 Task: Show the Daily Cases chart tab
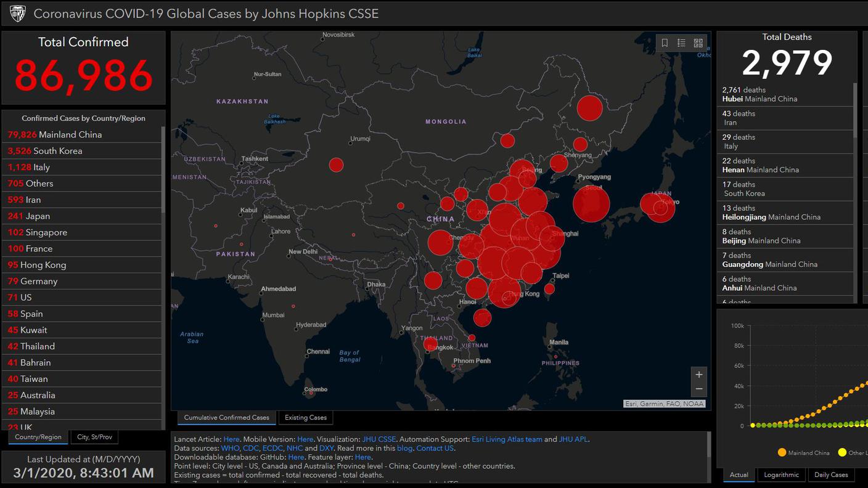pyautogui.click(x=831, y=474)
